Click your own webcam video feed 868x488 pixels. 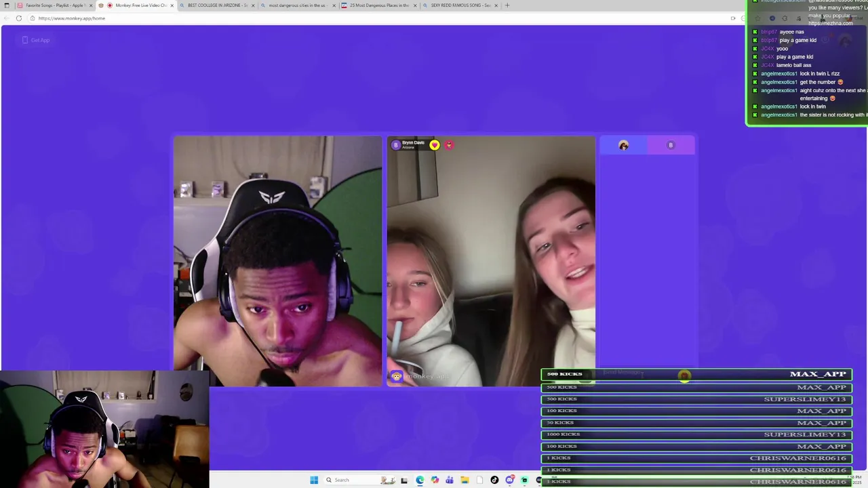point(277,261)
